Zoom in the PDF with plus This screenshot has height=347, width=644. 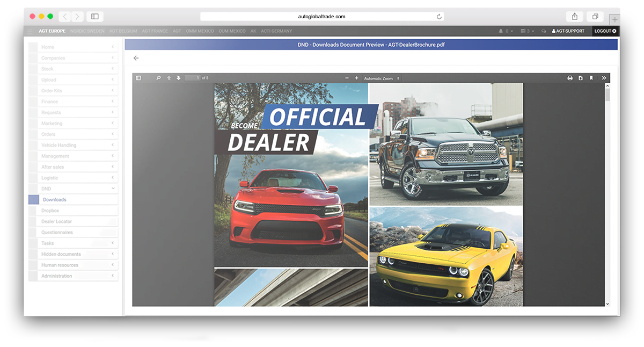[356, 78]
